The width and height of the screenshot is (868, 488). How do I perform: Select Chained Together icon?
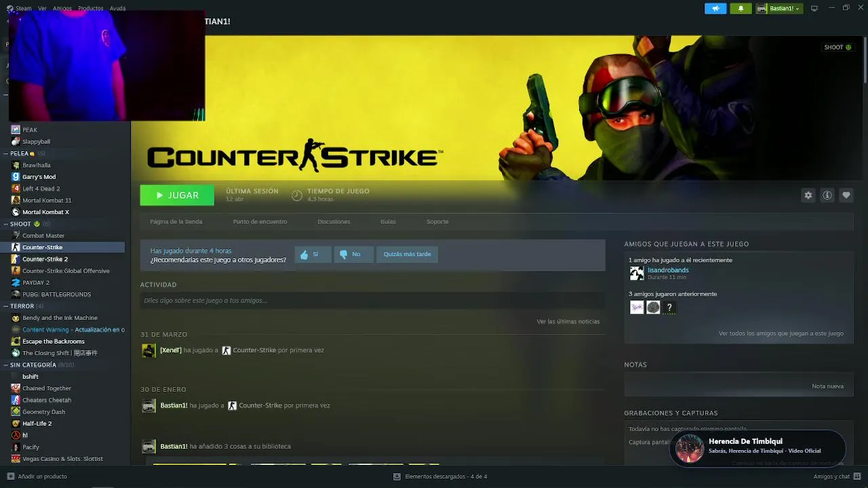(x=16, y=388)
